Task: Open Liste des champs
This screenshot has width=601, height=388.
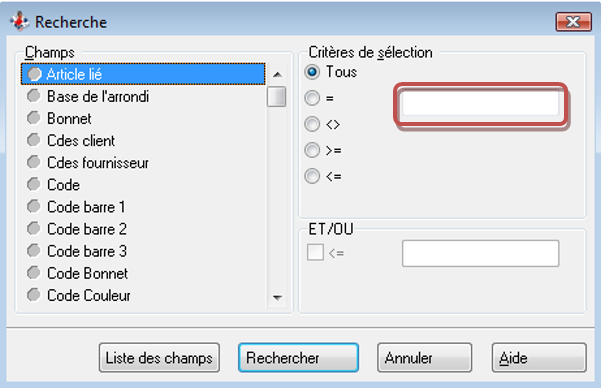Action: (159, 358)
